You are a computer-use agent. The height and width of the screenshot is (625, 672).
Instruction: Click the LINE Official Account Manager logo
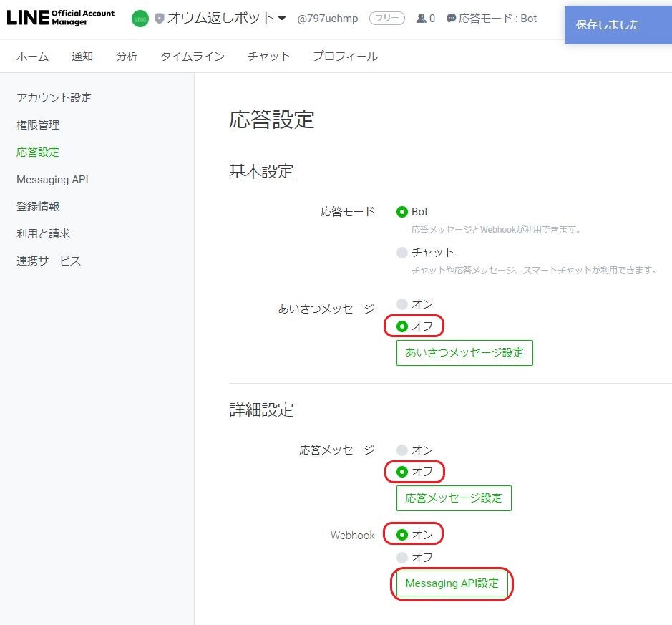coord(60,18)
